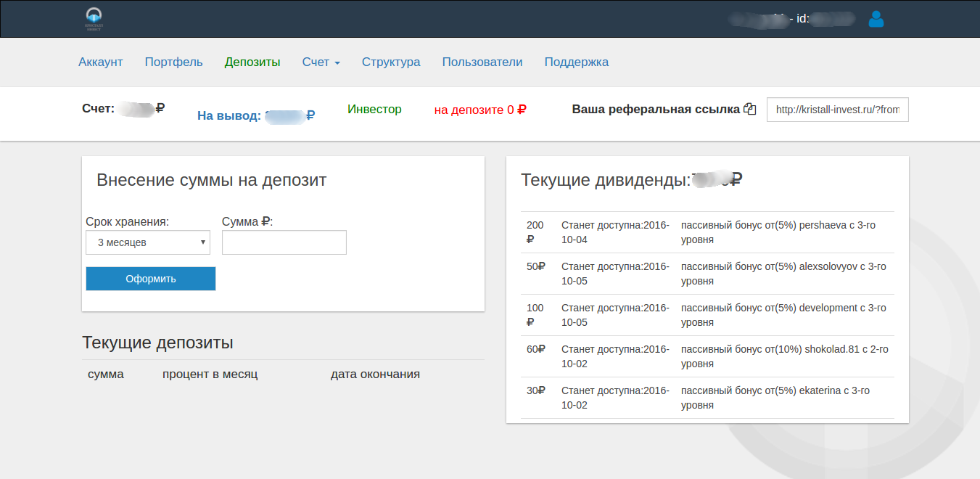
Task: Click the referral link text field
Action: 837,110
